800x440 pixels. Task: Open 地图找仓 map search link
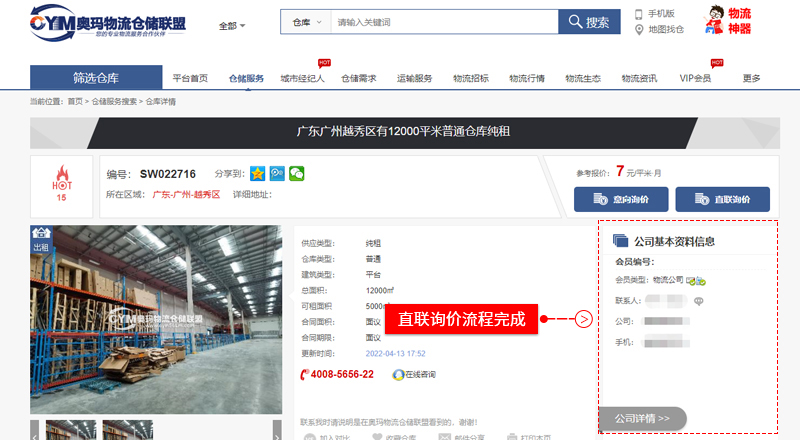tap(640, 30)
